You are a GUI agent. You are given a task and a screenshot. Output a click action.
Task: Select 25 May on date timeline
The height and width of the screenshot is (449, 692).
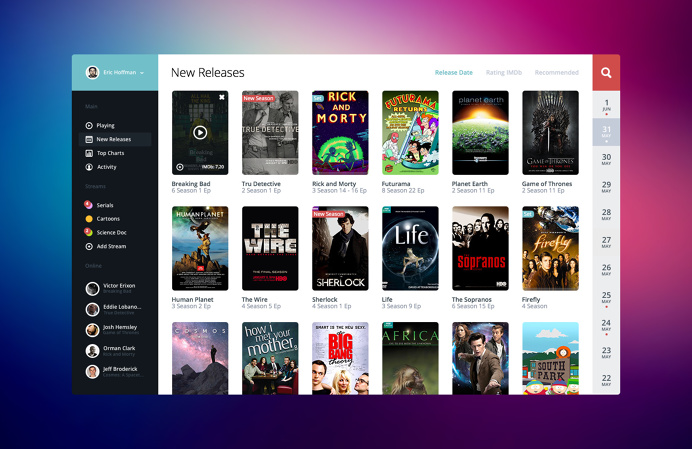click(x=606, y=298)
